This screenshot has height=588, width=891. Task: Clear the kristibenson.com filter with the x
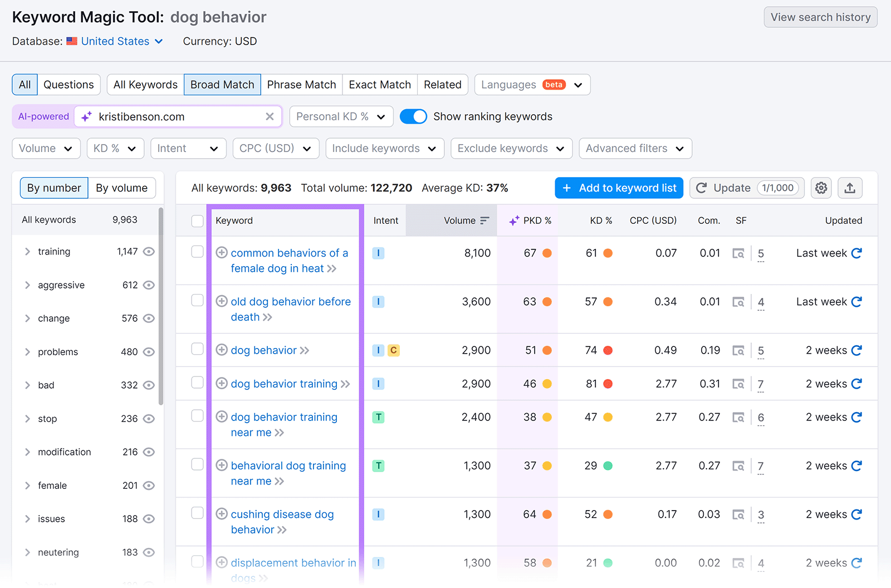(x=270, y=116)
